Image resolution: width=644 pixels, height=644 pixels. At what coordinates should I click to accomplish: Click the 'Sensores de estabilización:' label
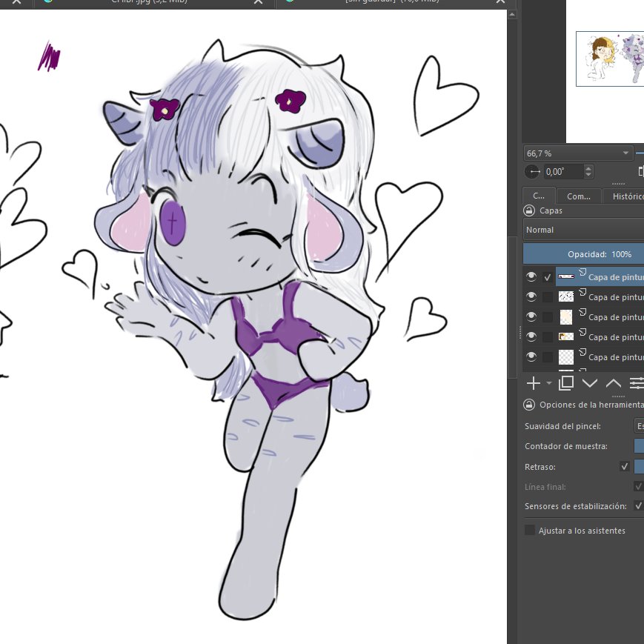(x=575, y=506)
